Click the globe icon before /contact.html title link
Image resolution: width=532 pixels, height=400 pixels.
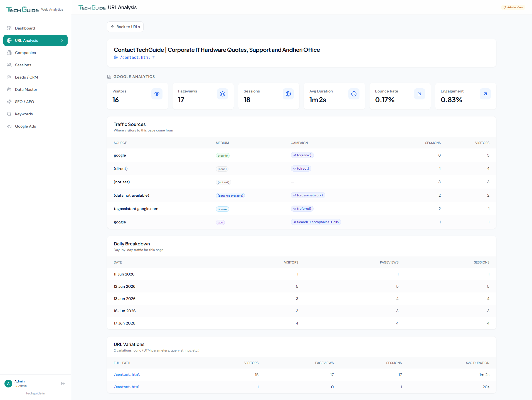point(116,57)
